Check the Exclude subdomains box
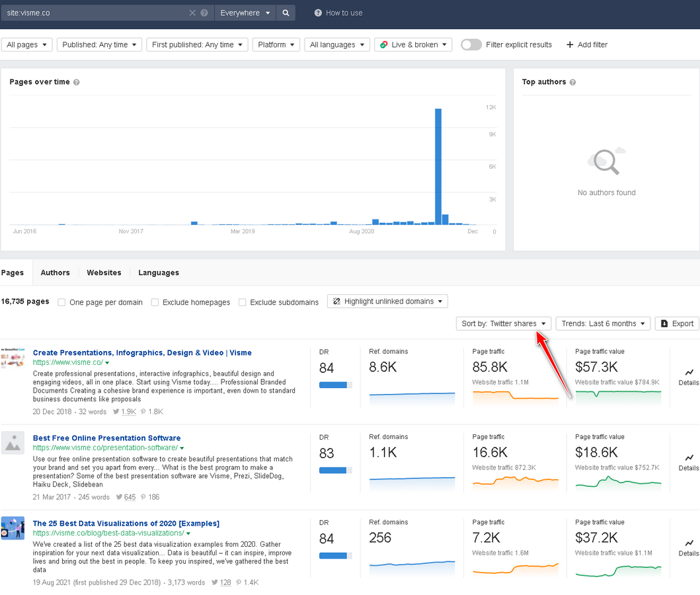 pyautogui.click(x=243, y=302)
